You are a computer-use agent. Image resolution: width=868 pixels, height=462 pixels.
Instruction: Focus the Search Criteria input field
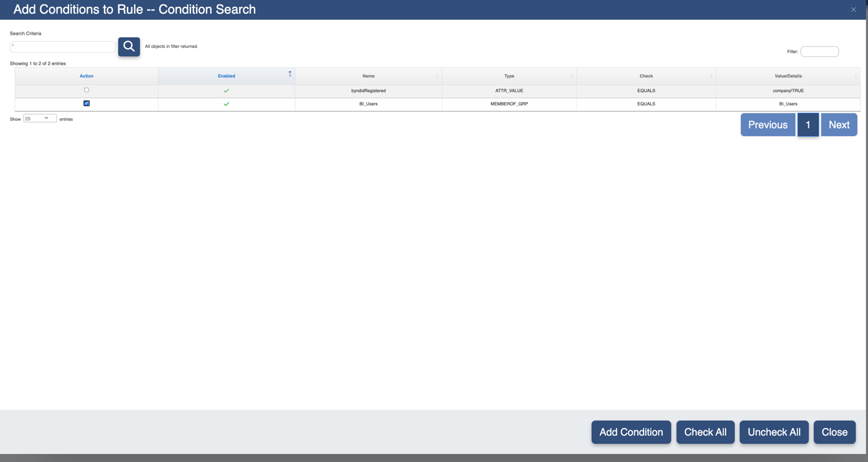click(63, 47)
